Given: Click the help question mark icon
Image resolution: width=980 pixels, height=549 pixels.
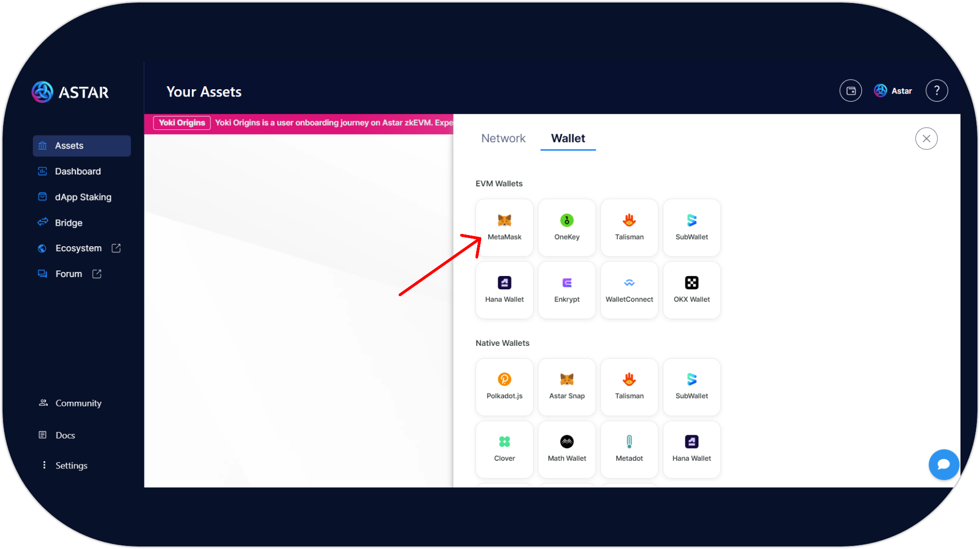Looking at the screenshot, I should [936, 91].
